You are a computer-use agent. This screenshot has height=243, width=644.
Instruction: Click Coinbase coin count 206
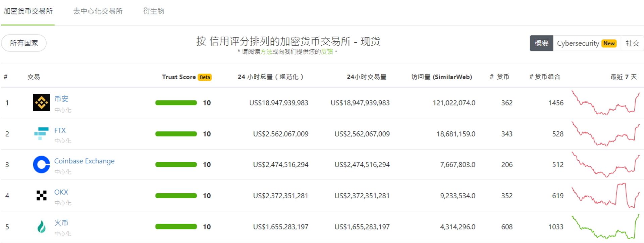click(507, 165)
